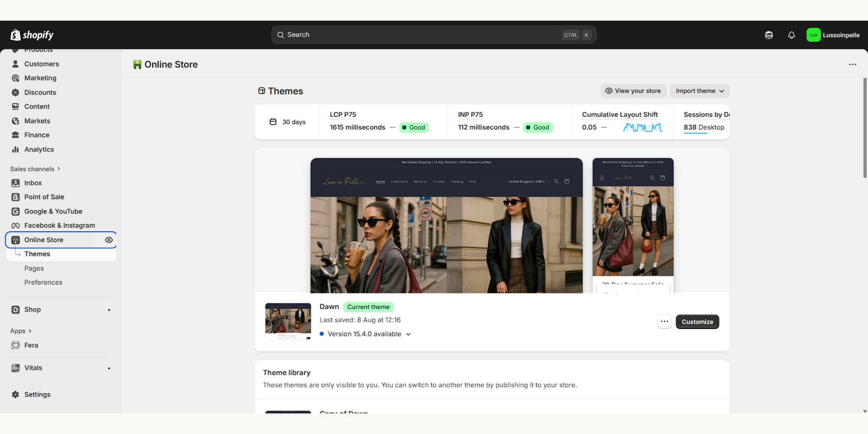
Task: Open page more actions menu top right
Action: tap(852, 65)
